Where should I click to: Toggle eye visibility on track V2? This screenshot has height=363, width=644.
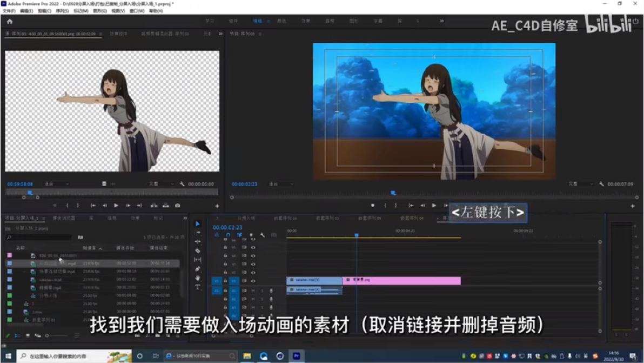pos(253,272)
